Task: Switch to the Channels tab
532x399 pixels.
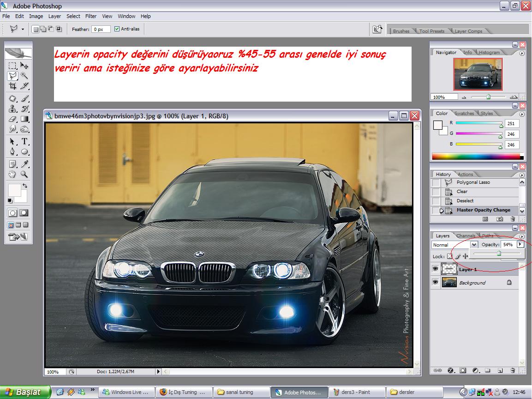Action: 466,236
